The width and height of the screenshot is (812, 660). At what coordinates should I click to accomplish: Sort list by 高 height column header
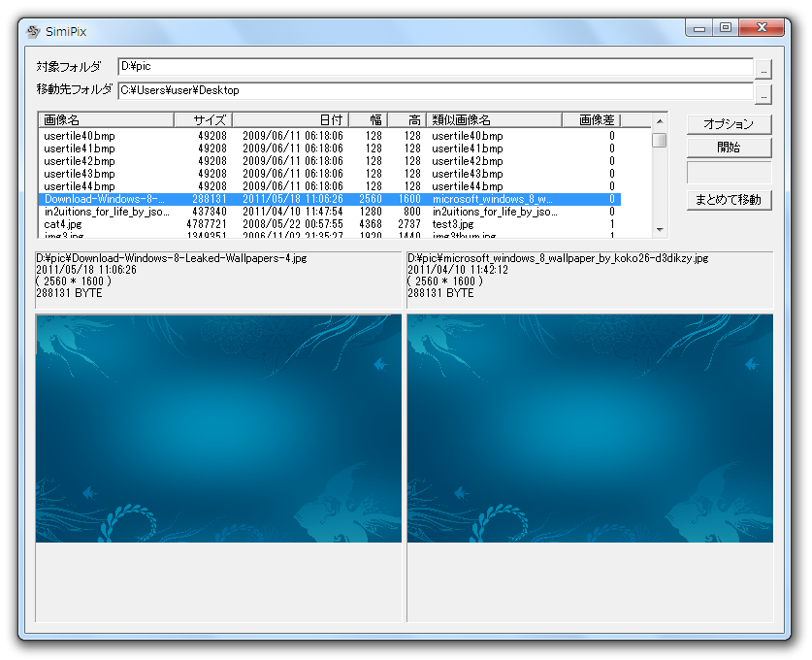point(407,120)
